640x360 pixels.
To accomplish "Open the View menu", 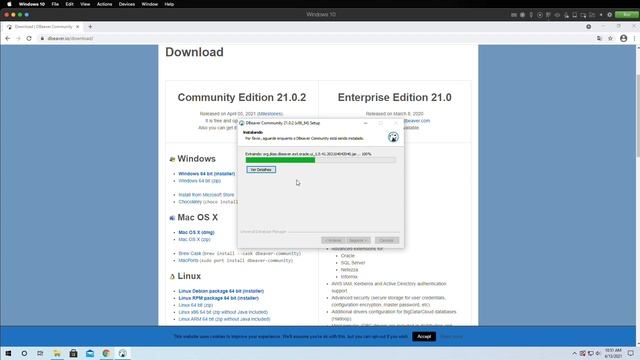I will point(85,4).
